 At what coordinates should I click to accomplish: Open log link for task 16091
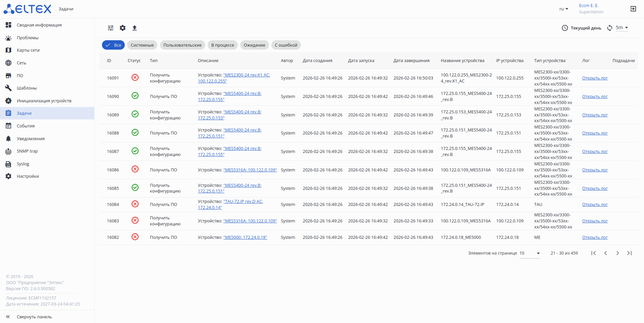coord(595,78)
